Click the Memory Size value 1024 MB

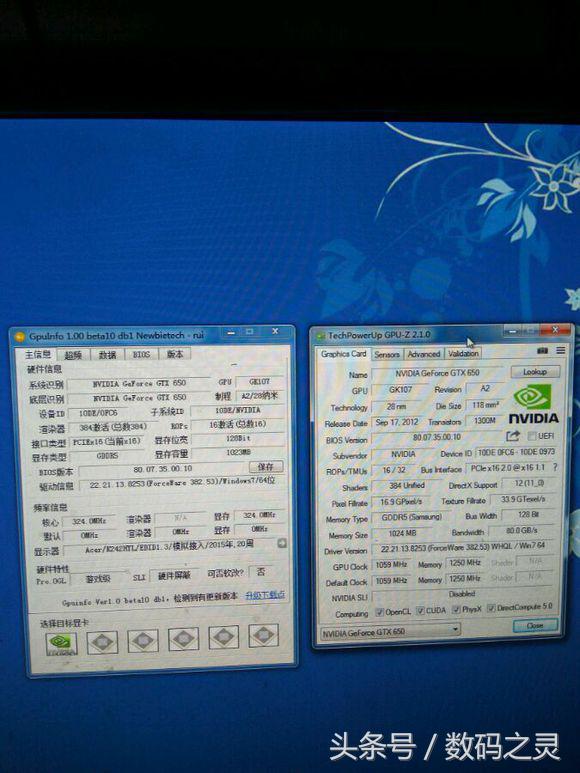(x=403, y=533)
